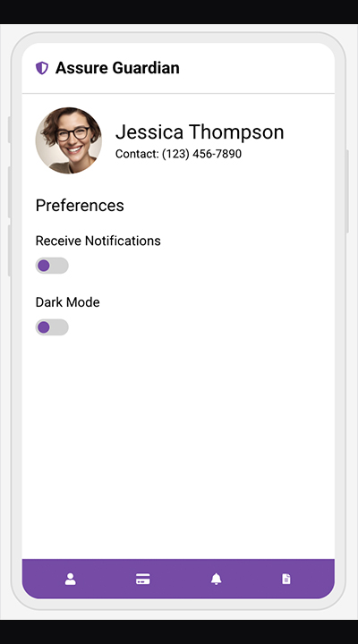Open the profile tab person icon

[x=71, y=579]
